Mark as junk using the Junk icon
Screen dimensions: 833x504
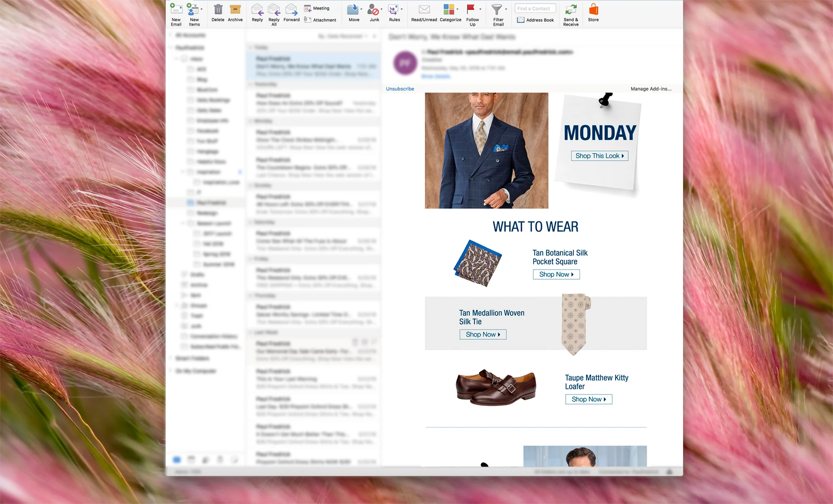[373, 9]
